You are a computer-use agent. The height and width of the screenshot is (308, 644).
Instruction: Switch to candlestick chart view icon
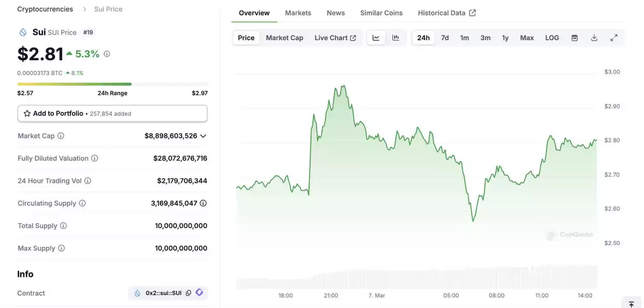396,38
